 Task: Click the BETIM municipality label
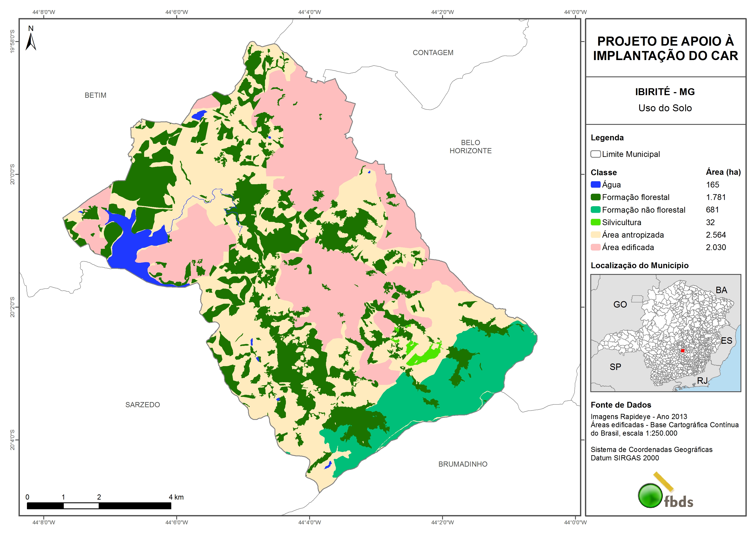95,95
